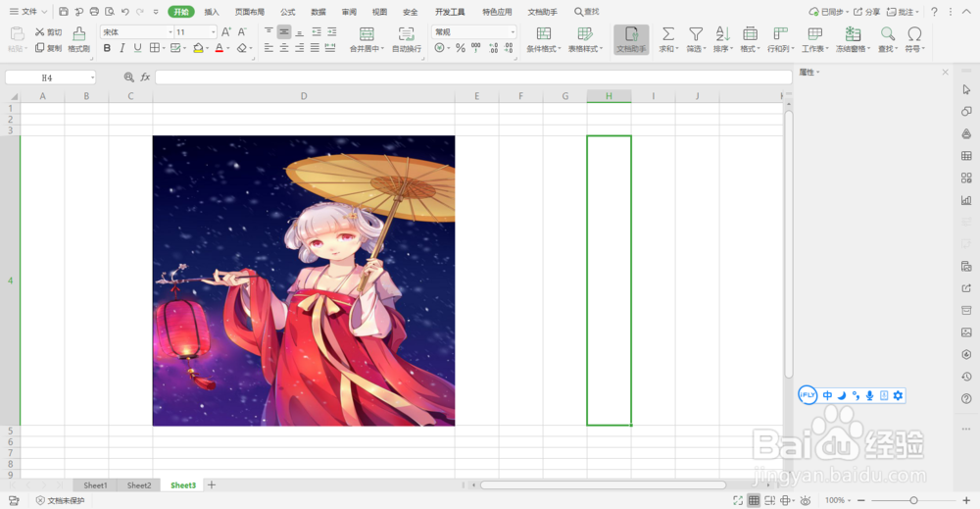Click the 批注 (Comment) button

point(904,12)
